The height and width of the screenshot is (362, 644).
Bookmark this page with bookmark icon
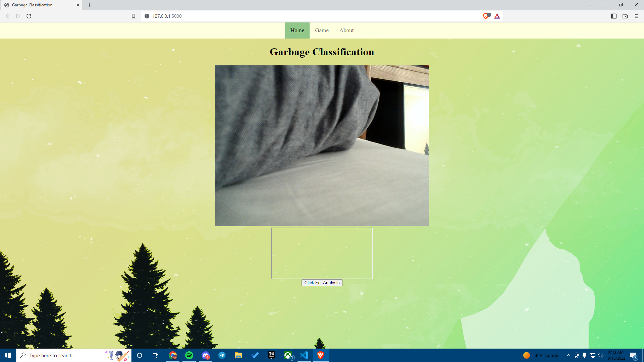(x=133, y=16)
